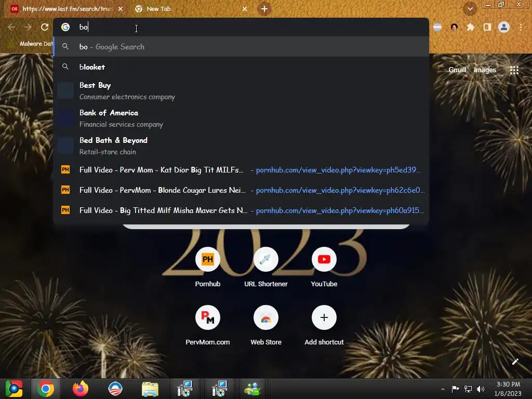Open the Gmail link
Image resolution: width=532 pixels, height=399 pixels.
457,70
